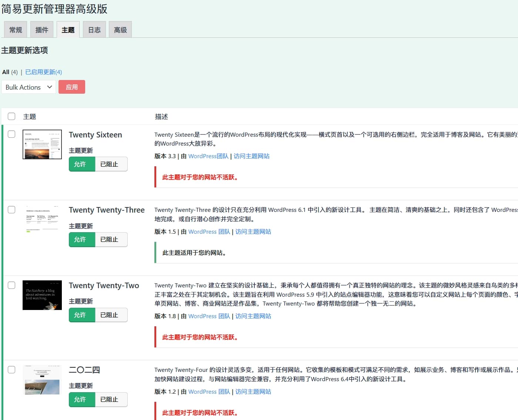
Task: Go to the 高级 tab
Action: tap(120, 30)
